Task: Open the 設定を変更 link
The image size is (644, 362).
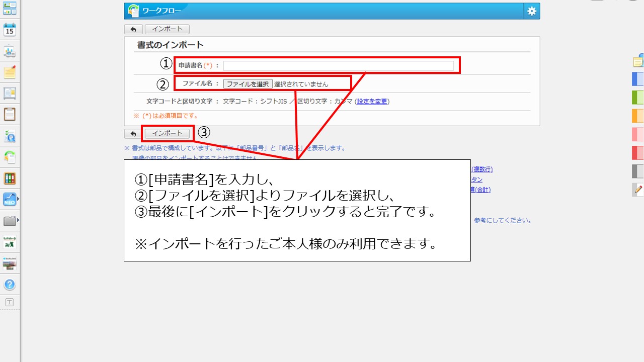Action: click(x=372, y=101)
